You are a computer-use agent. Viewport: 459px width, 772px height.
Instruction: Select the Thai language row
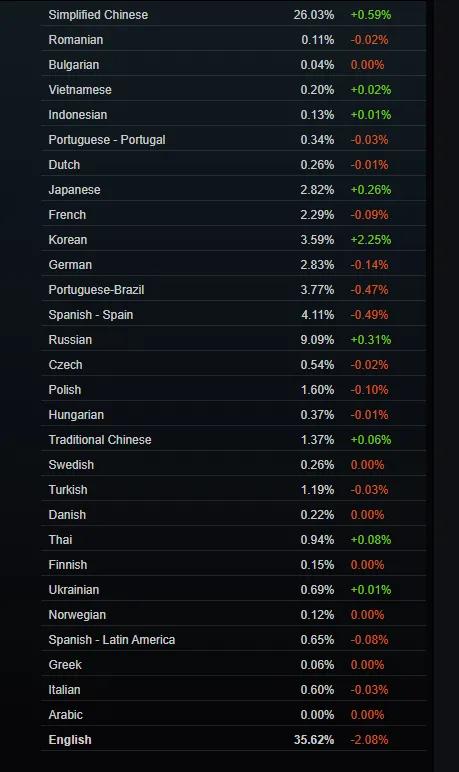(233, 540)
